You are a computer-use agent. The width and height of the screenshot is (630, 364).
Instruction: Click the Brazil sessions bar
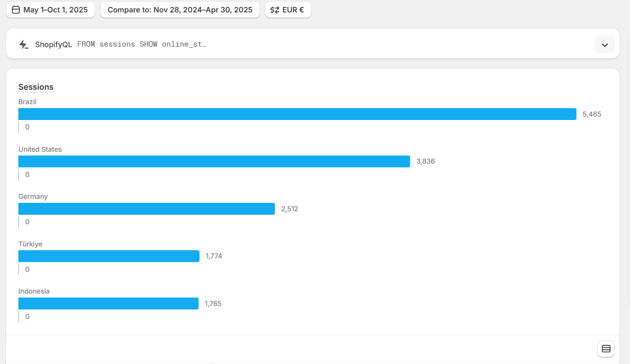[297, 114]
